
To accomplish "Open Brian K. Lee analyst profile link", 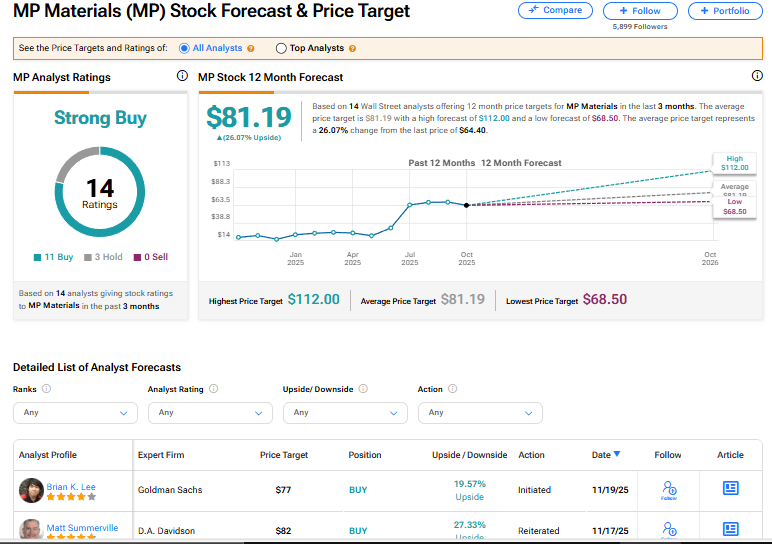I will pyautogui.click(x=71, y=487).
